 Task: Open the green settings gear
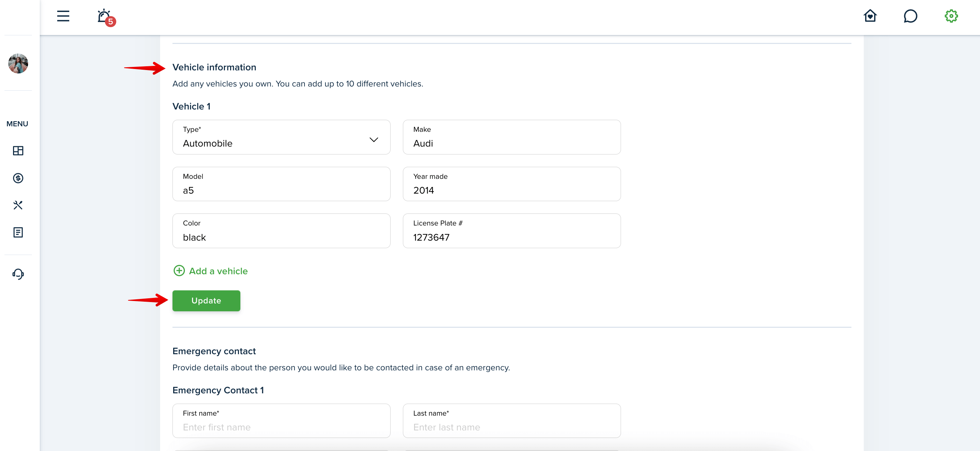tap(951, 16)
